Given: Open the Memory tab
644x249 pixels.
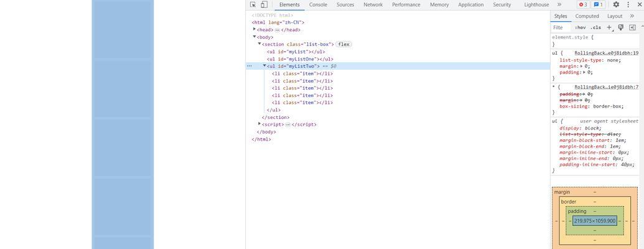Looking at the screenshot, I should click(439, 4).
